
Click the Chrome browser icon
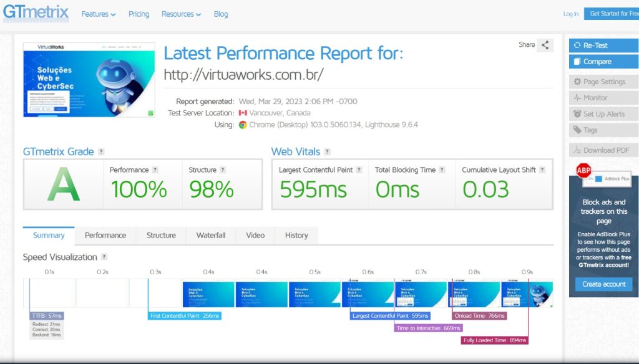(243, 125)
